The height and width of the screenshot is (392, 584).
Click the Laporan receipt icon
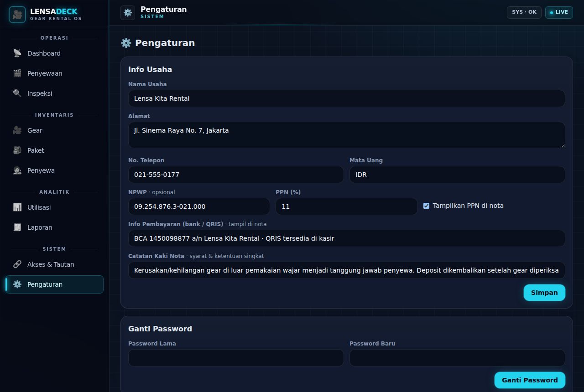(17, 227)
